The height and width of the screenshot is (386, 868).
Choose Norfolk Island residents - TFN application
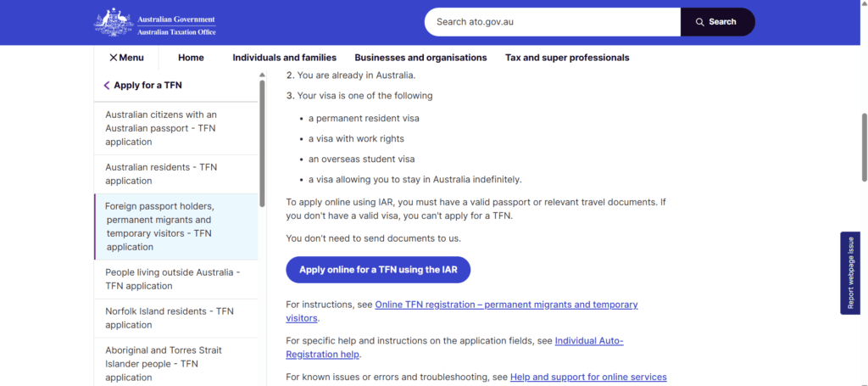pos(176,318)
